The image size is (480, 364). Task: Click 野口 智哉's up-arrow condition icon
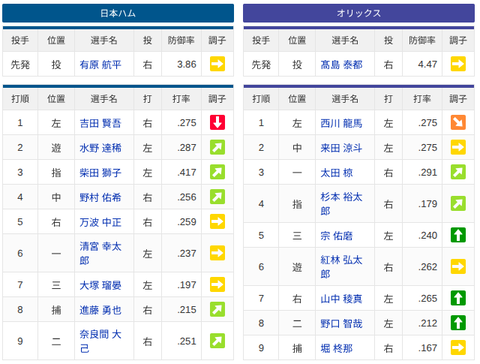pos(458,323)
